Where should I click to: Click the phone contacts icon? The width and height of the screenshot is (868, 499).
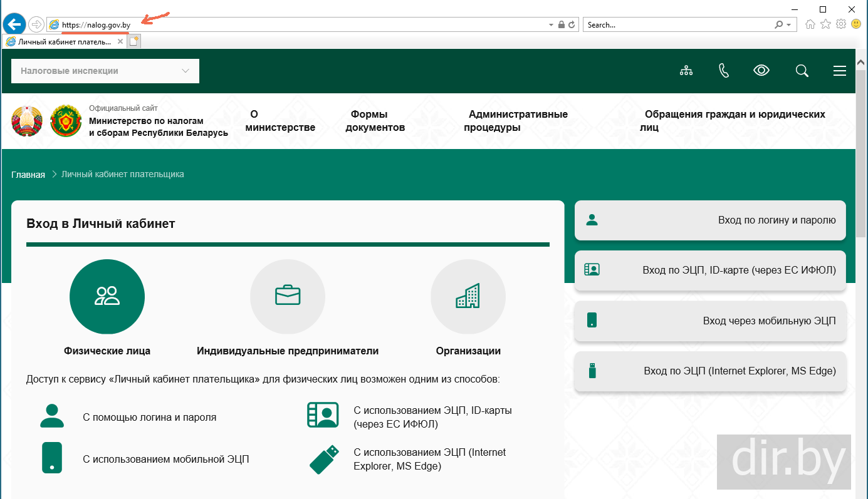[x=724, y=71]
